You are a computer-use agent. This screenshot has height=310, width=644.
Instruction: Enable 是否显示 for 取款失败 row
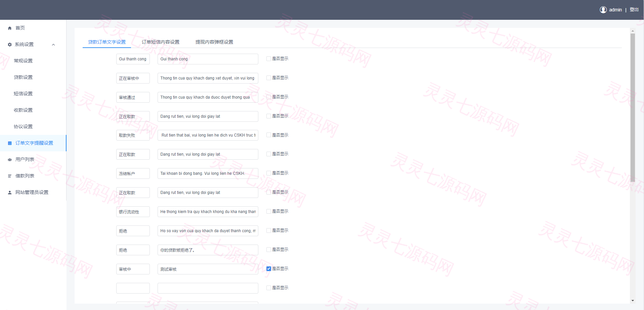[x=269, y=135]
